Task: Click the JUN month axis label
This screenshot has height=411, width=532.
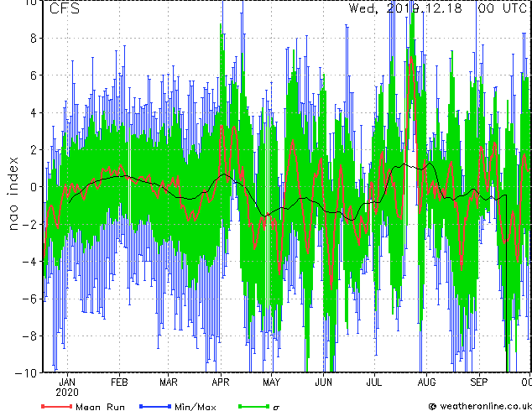Action: coord(323,382)
